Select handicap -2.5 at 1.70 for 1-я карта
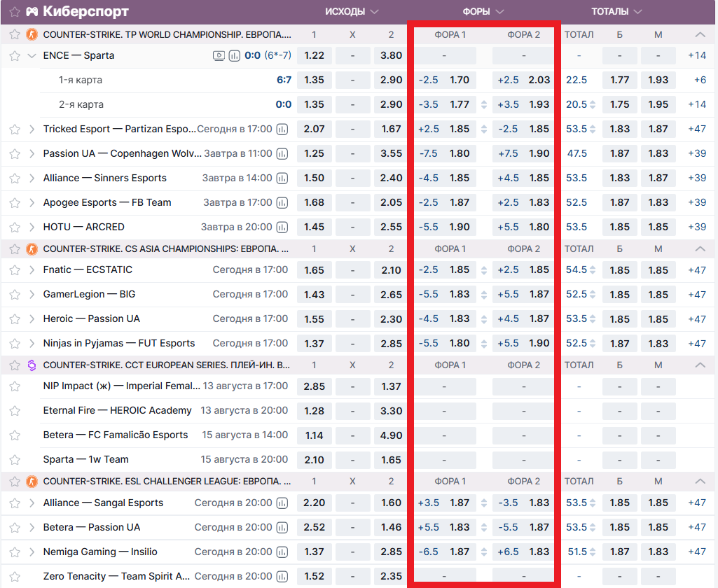 pyautogui.click(x=444, y=80)
